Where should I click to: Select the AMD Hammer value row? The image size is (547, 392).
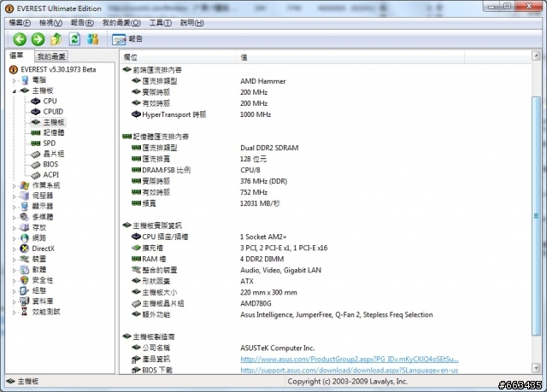(262, 81)
